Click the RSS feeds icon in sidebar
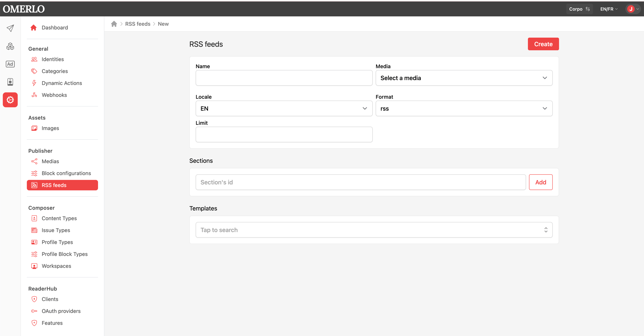This screenshot has width=644, height=336. tap(34, 185)
